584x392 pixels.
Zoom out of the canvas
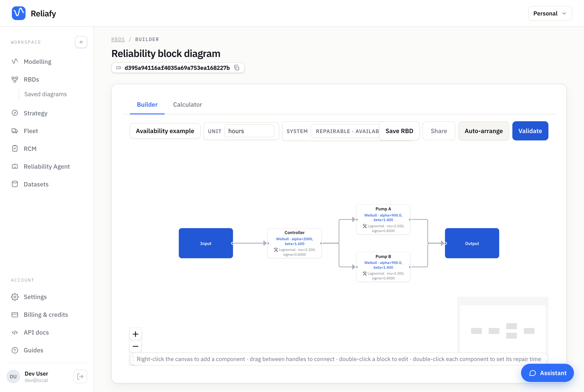tap(135, 346)
